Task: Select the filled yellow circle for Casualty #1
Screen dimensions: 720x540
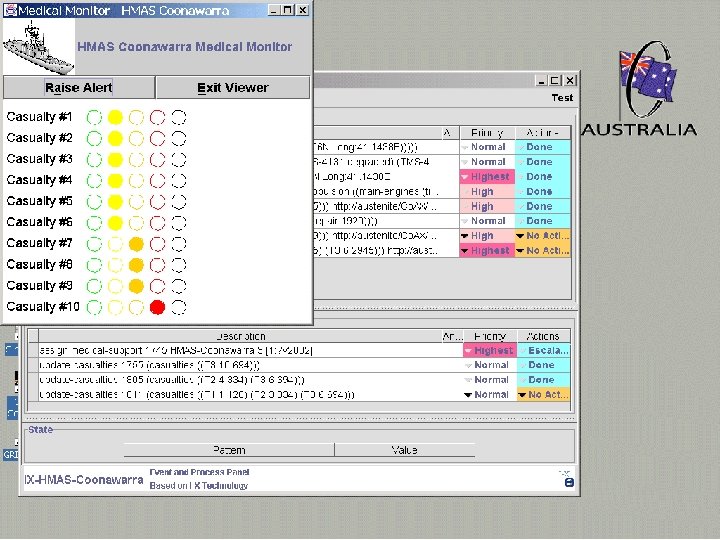Action: tap(115, 118)
